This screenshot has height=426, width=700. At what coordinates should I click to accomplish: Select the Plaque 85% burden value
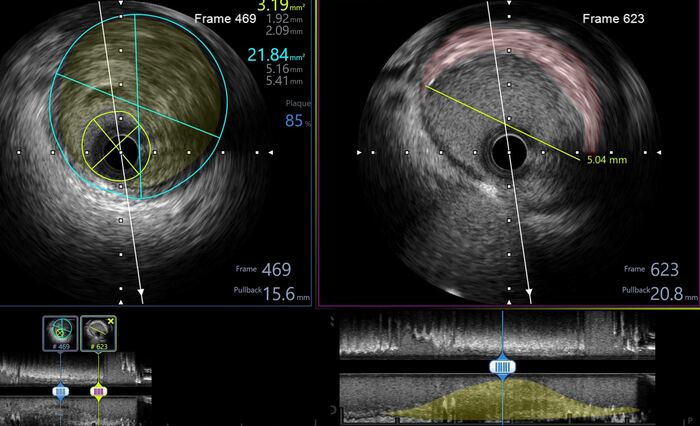click(294, 122)
